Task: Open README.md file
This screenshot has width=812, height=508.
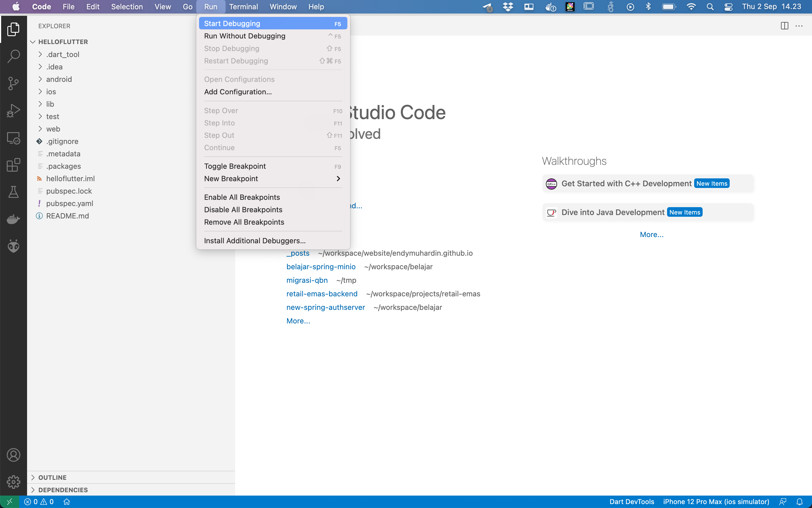Action: (x=67, y=216)
